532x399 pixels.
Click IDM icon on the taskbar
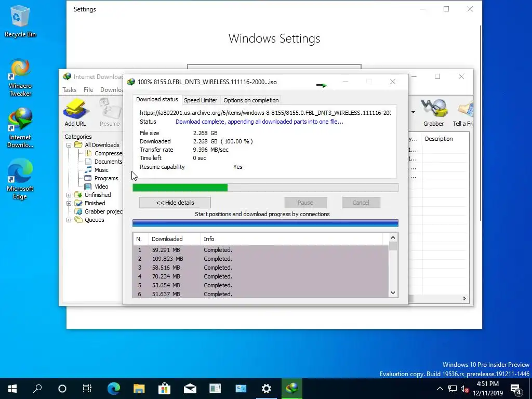(x=292, y=389)
